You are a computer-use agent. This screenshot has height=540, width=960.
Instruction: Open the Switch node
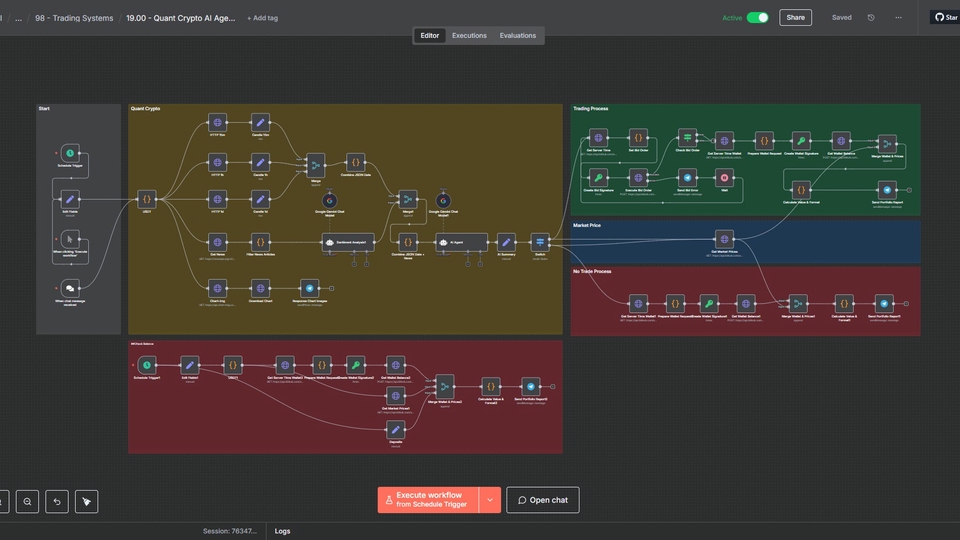tap(540, 242)
